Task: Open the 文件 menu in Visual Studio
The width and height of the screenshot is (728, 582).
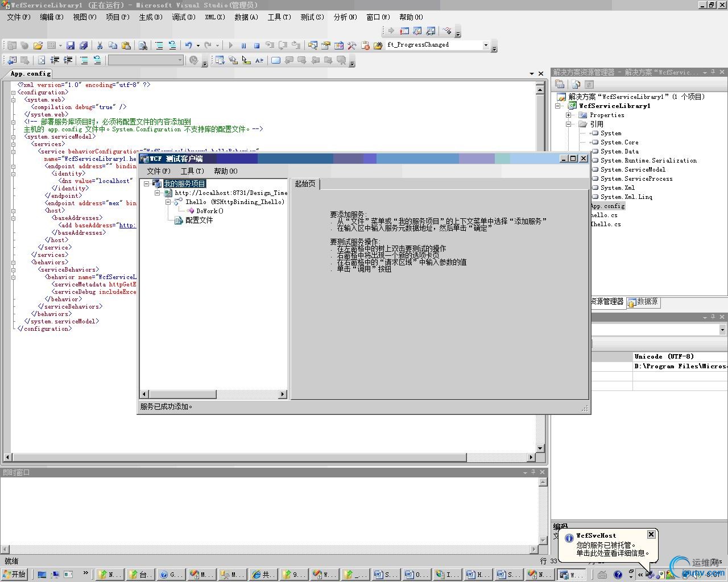Action: point(19,17)
